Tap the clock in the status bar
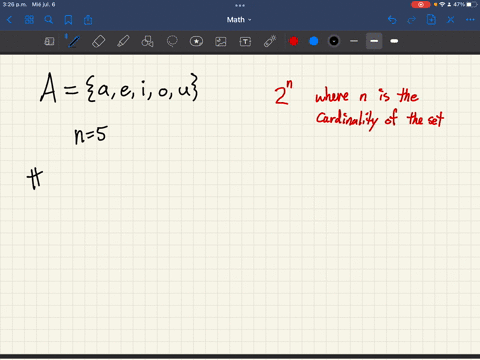Screen dimensions: 480x360 pyautogui.click(x=14, y=5)
